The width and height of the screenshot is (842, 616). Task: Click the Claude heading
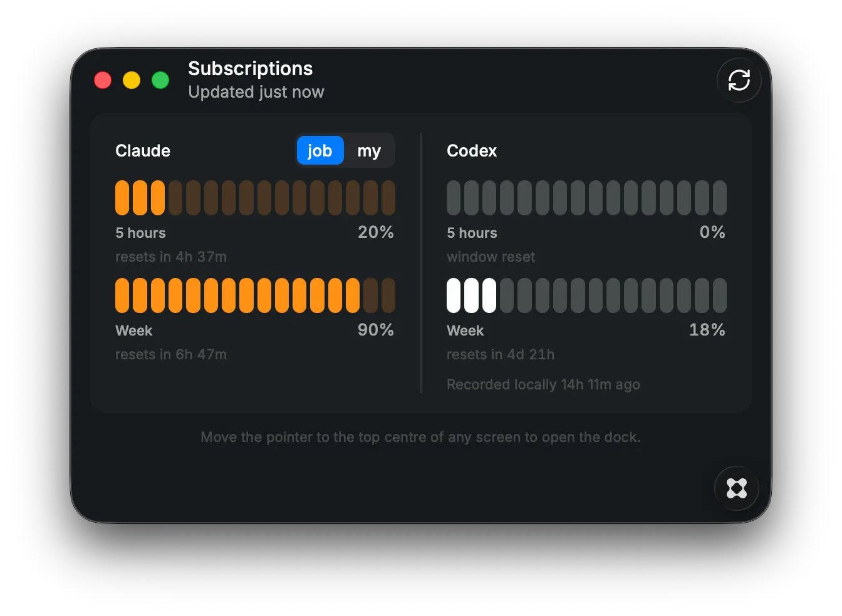(143, 151)
